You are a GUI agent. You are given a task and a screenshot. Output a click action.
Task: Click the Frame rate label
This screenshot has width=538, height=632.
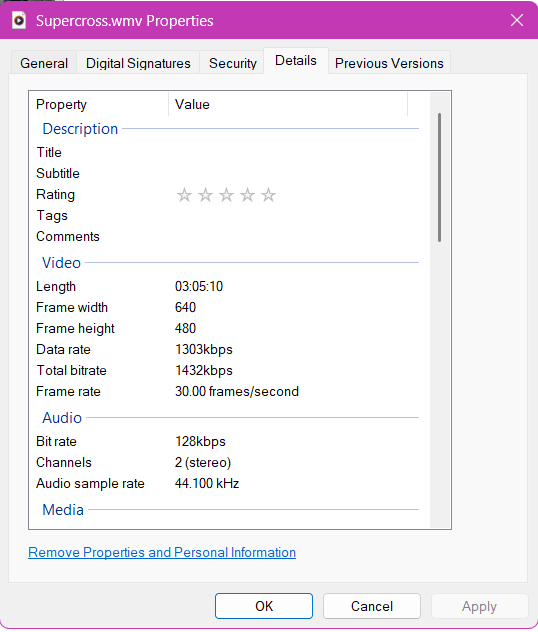68,391
